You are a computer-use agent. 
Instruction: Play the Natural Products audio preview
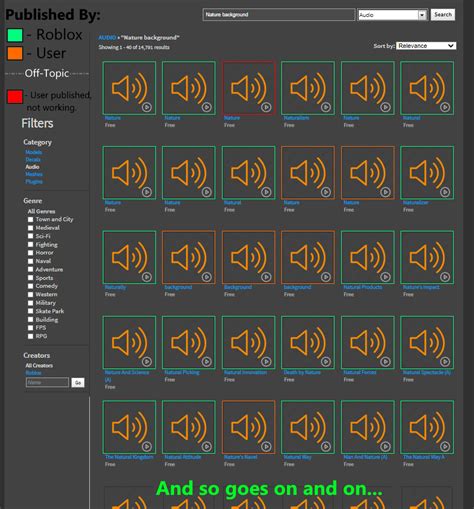tap(385, 277)
